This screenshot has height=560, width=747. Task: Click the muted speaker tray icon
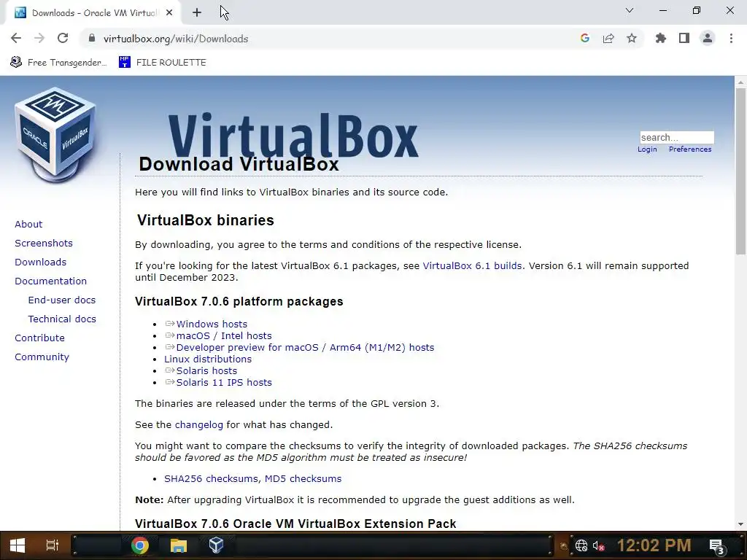(598, 545)
